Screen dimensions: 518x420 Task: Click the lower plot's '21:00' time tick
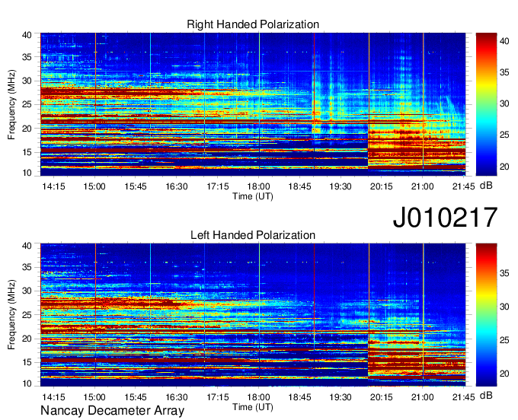[x=423, y=397]
